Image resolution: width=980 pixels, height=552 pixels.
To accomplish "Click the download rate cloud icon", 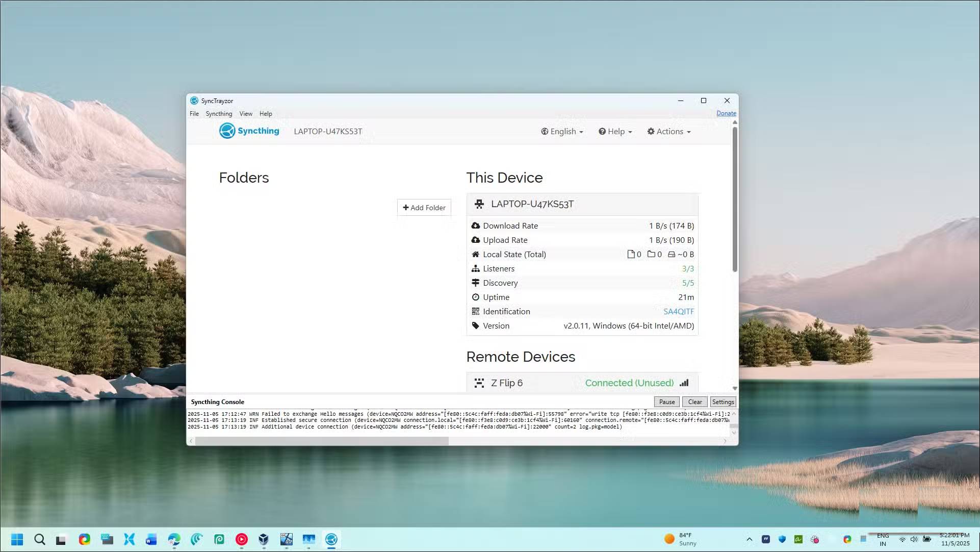I will coord(476,225).
